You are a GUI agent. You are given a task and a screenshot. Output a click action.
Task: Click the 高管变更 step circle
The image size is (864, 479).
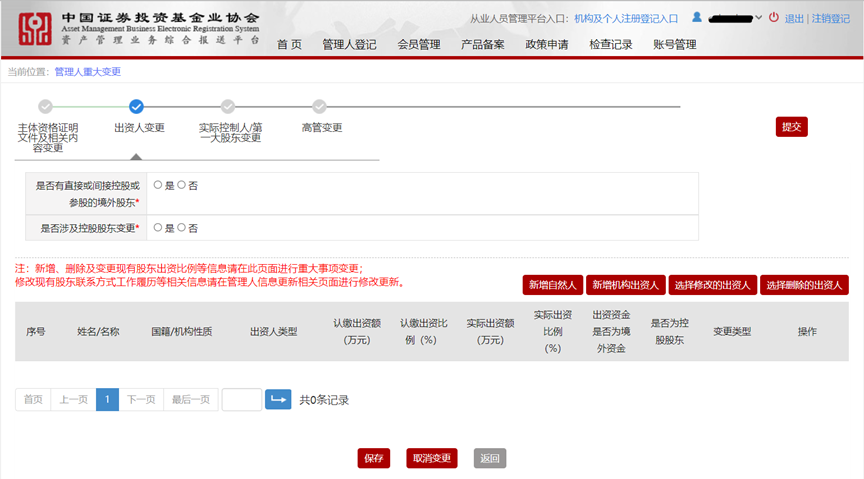[x=319, y=106]
